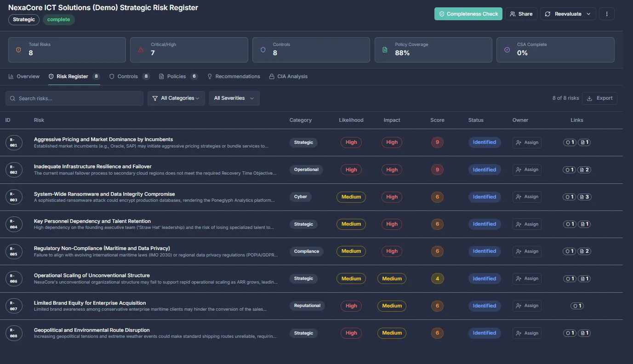
Task: Open Limited Brand Equity for Enterprise Acquisition
Action: [x=90, y=303]
